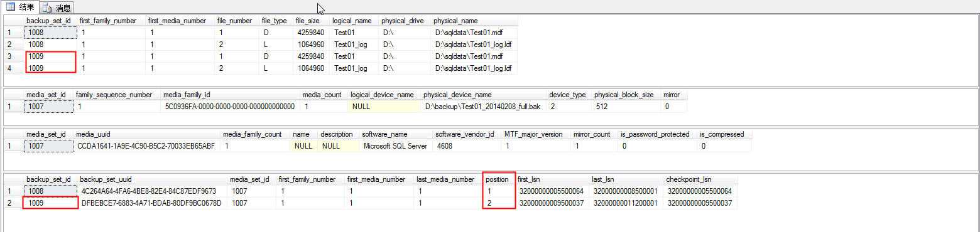The image size is (980, 232).
Task: Select first_lsn value 32000000009500037
Action: [x=552, y=203]
